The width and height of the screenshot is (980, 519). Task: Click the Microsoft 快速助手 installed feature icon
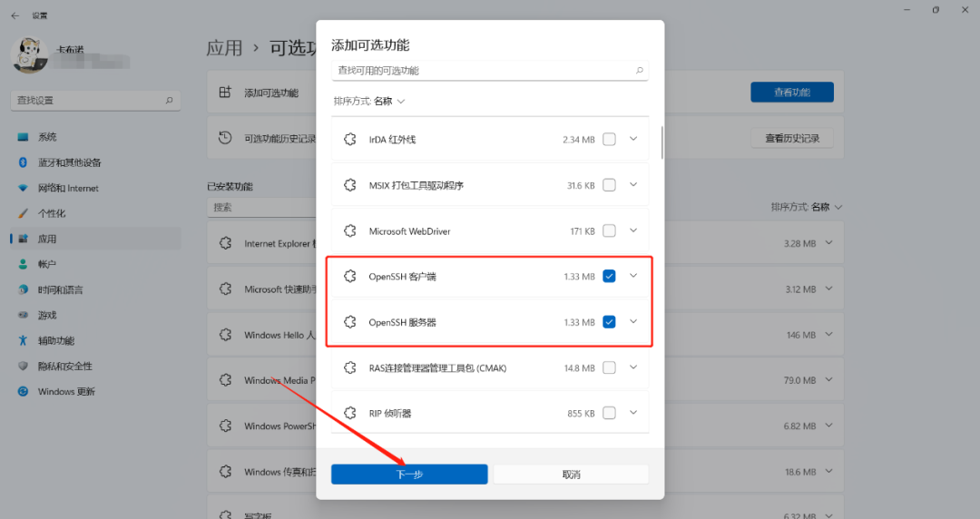click(x=226, y=289)
